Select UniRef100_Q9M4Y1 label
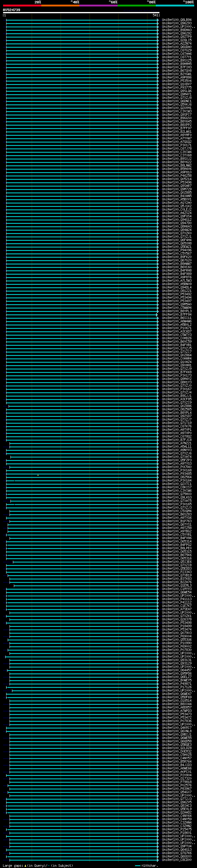197x868 pixels. [x=177, y=94]
